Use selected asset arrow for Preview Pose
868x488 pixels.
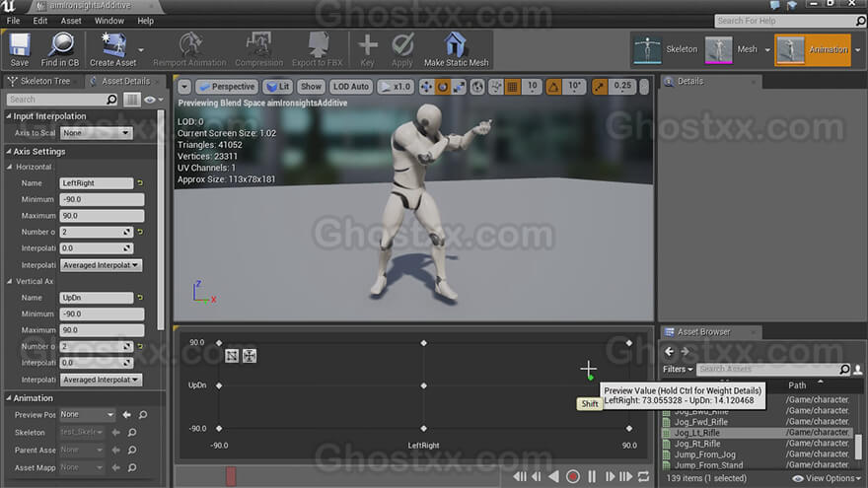(x=127, y=415)
